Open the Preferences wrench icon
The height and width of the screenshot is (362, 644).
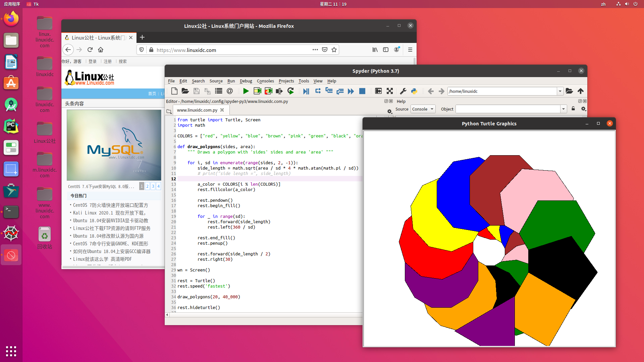[403, 91]
